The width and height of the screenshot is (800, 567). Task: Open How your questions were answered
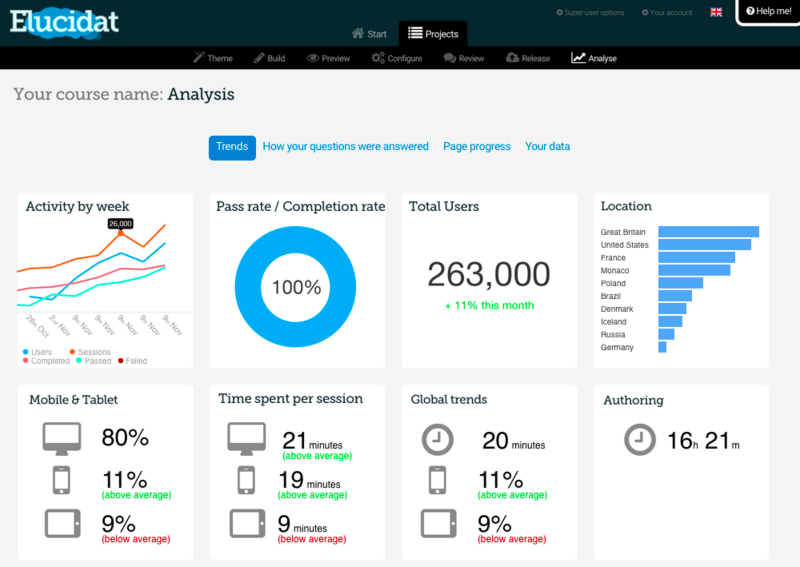pos(345,147)
